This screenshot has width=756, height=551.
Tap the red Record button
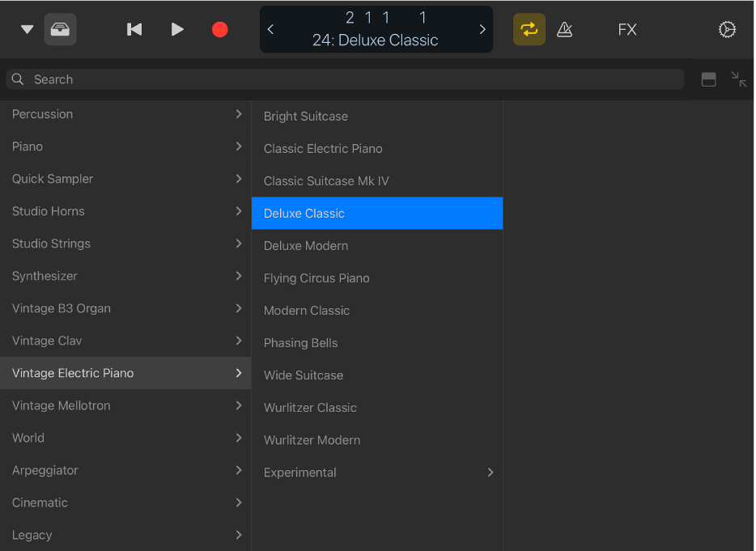[x=219, y=28]
